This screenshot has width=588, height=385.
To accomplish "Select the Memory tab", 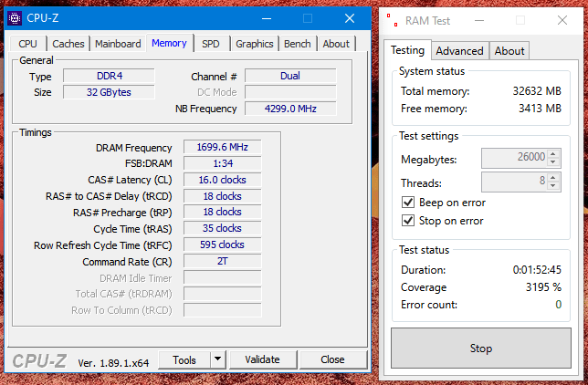I will coord(169,43).
